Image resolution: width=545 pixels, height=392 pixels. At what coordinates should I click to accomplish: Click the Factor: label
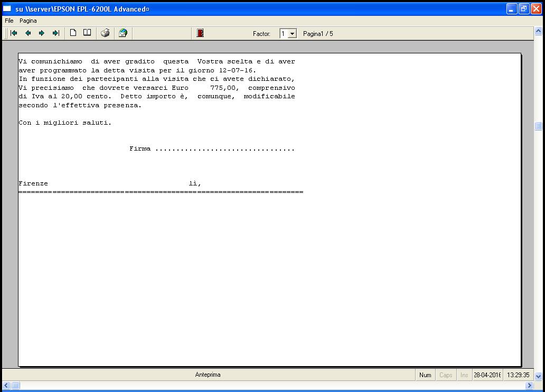click(x=261, y=34)
